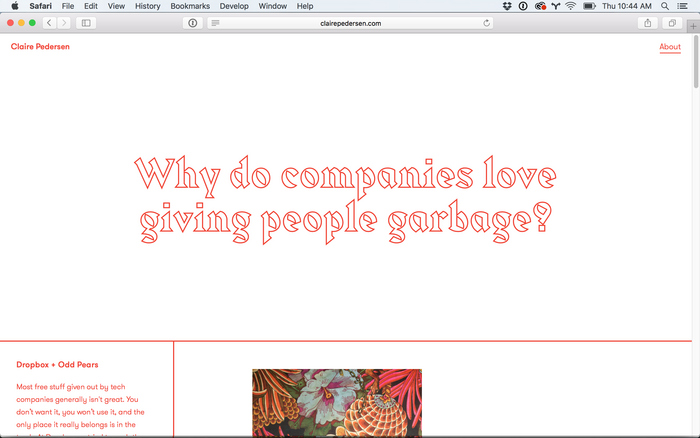Open the Apple menu
700x438 pixels.
15,6
